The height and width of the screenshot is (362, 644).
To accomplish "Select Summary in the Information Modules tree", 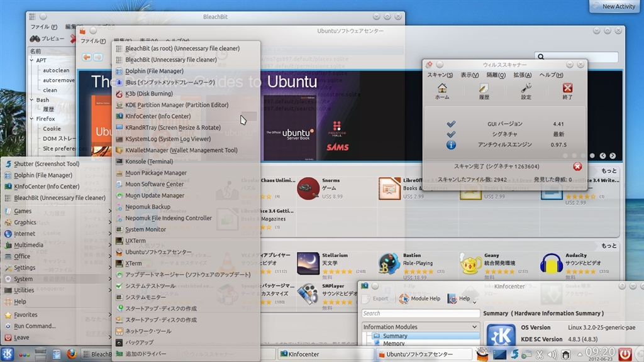I will (395, 336).
